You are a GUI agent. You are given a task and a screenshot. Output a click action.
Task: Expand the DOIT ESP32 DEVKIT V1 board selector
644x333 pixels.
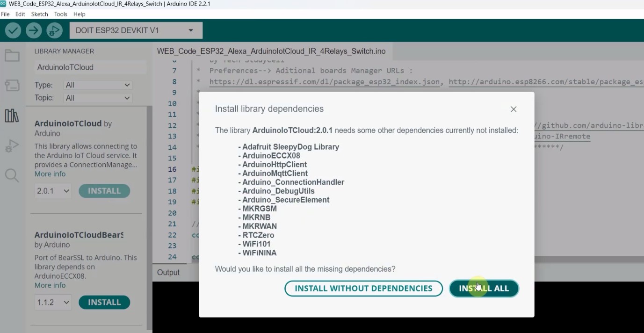click(x=136, y=31)
